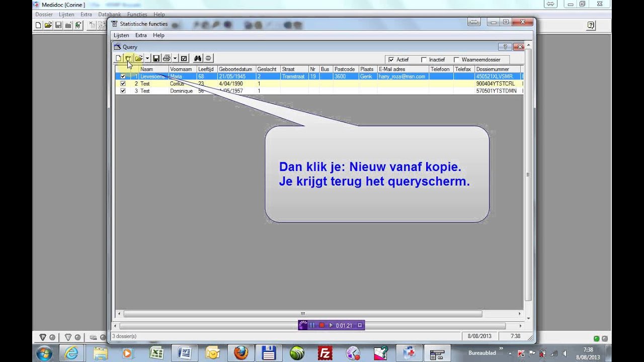Pause the screen recorder control
This screenshot has width=644, height=362.
tap(312, 325)
